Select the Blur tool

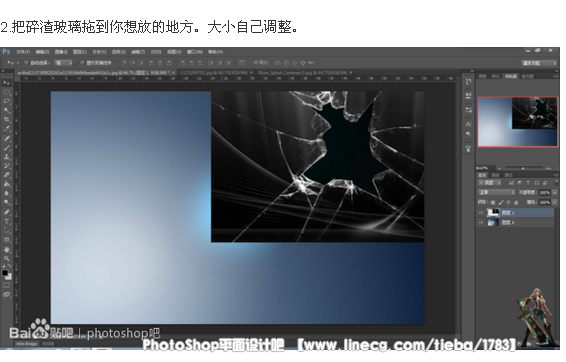6,193
